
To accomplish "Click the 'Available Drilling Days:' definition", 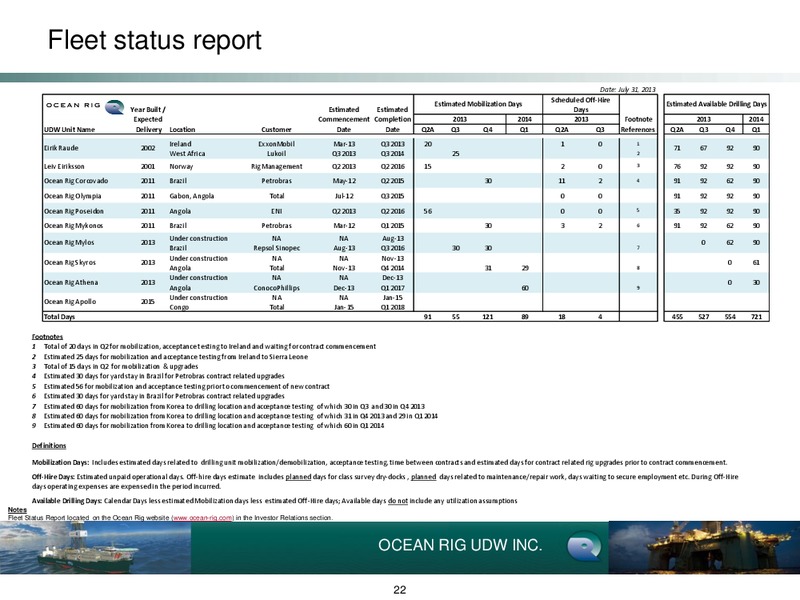I will [x=274, y=501].
